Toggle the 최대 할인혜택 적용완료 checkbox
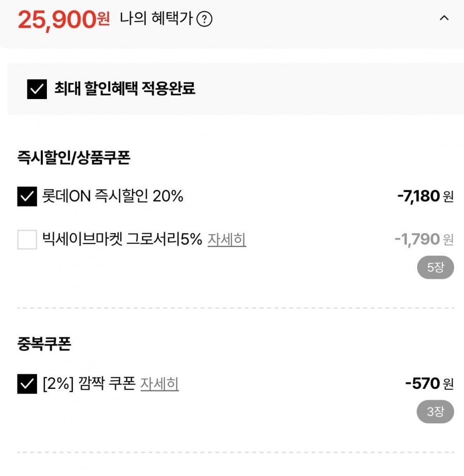 [x=37, y=89]
